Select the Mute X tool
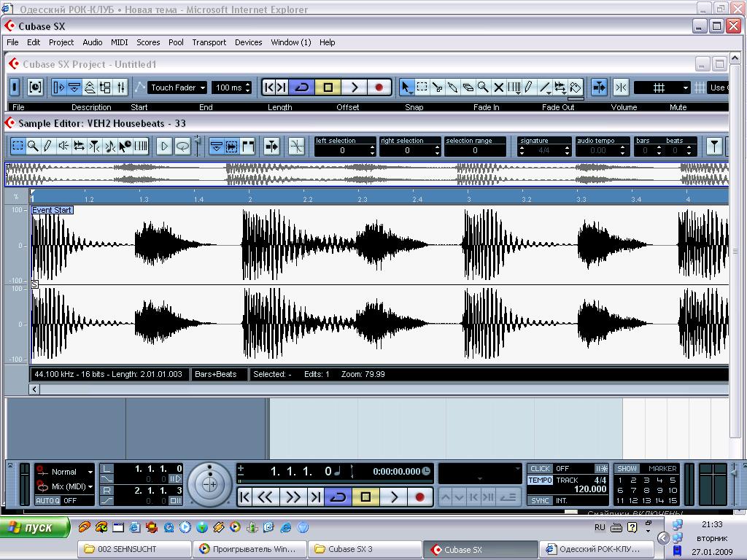 (498, 87)
